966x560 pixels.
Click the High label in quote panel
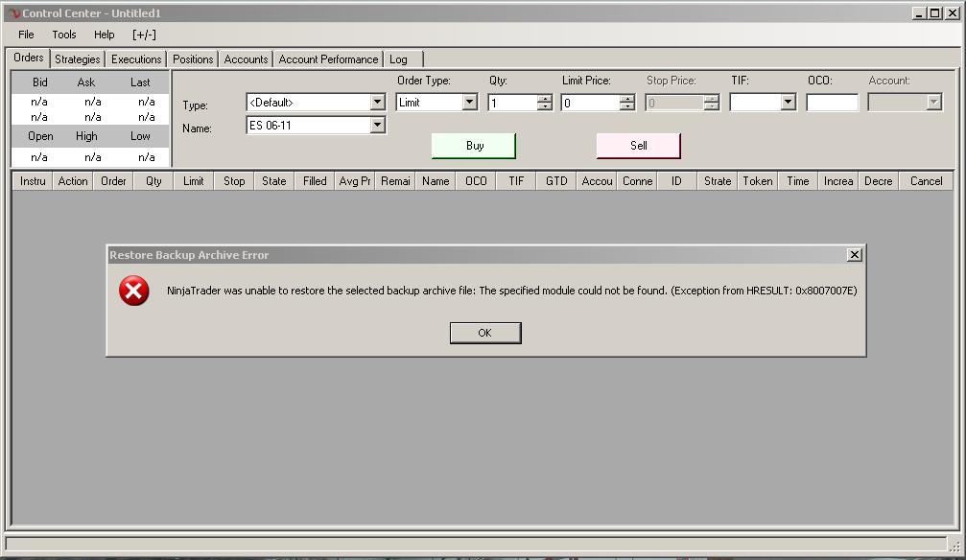[x=86, y=136]
